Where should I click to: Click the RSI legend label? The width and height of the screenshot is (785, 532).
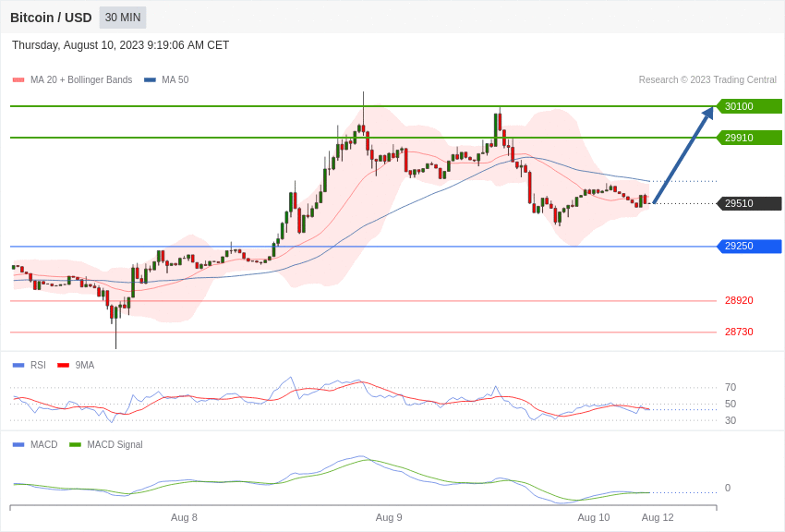38,366
